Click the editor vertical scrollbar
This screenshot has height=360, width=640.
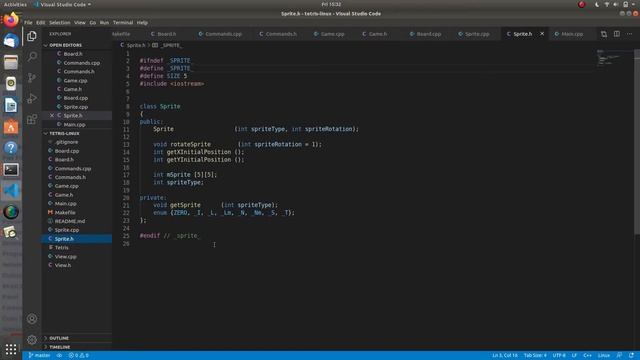[x=637, y=142]
